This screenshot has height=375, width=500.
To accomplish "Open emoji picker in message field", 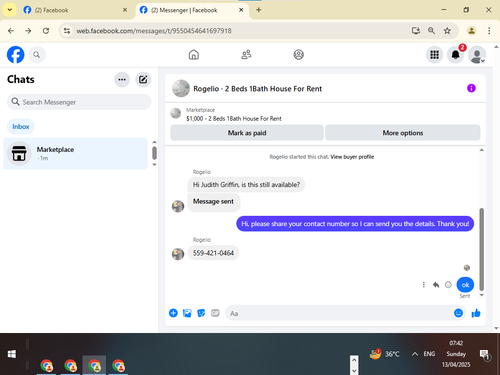I will click(458, 313).
